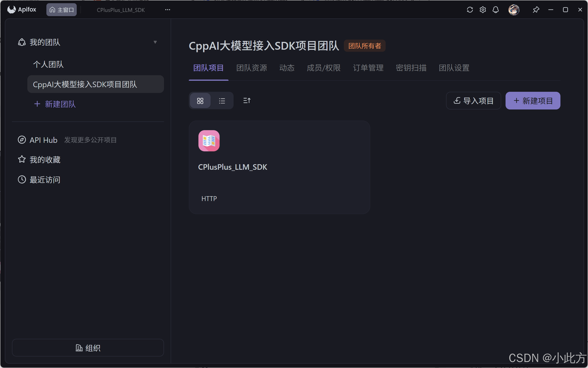Switch to the 密钥扫描 tab
This screenshot has width=588, height=368.
click(411, 68)
